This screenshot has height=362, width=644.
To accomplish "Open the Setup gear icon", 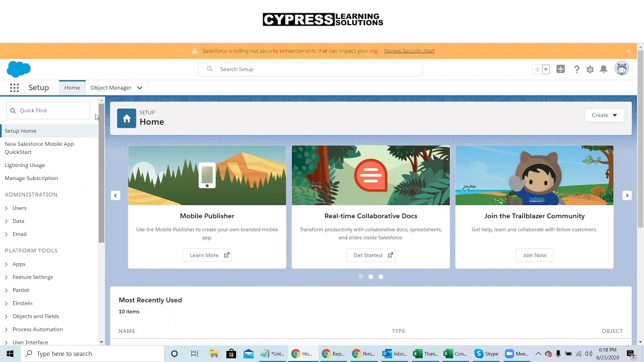I will tap(590, 69).
